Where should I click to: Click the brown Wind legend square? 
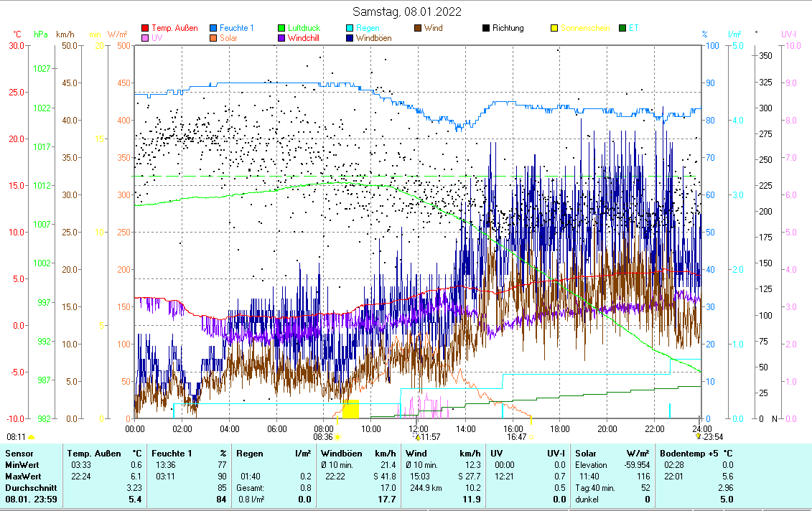click(x=418, y=28)
